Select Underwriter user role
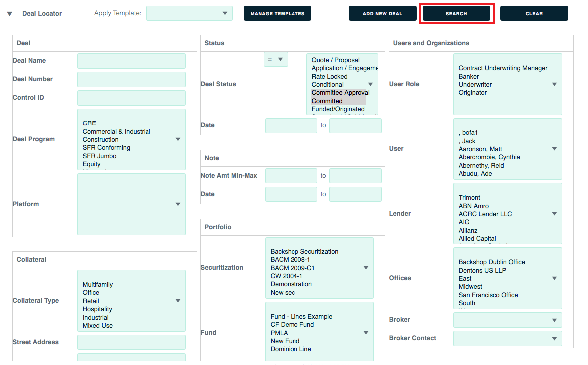Screen dimensions: 588x365 (475, 85)
